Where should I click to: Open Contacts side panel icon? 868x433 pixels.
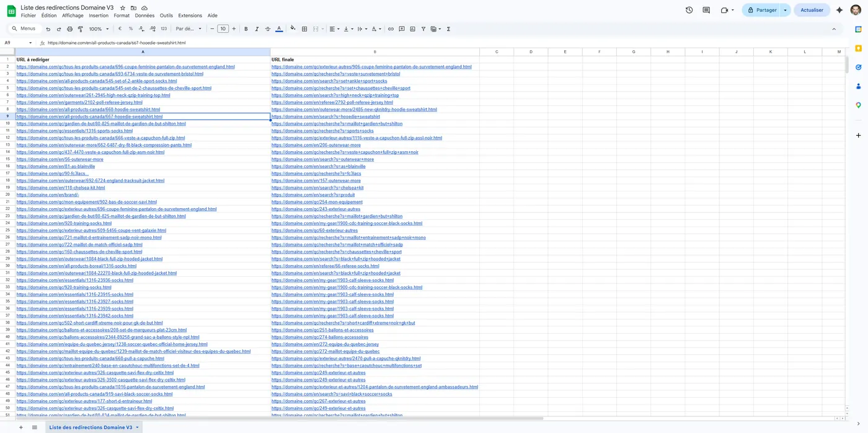858,86
